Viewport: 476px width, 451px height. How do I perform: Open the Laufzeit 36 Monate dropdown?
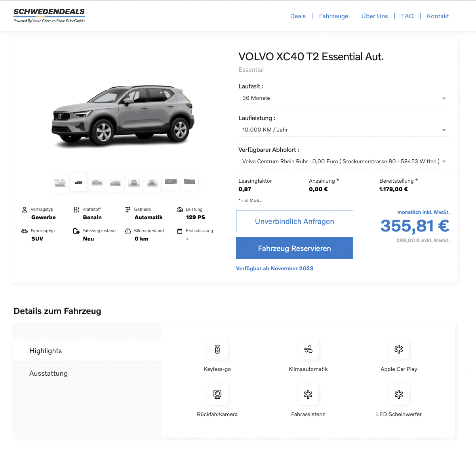pyautogui.click(x=344, y=98)
